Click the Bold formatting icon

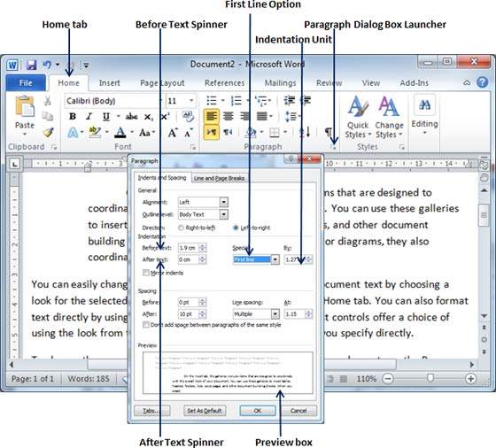pos(73,116)
